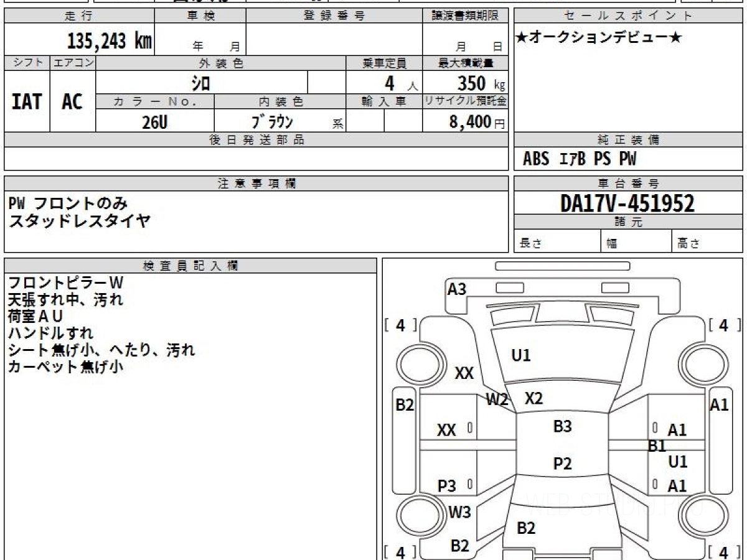747x560 pixels.
Task: Select the 諸元 header
Action: point(628,222)
